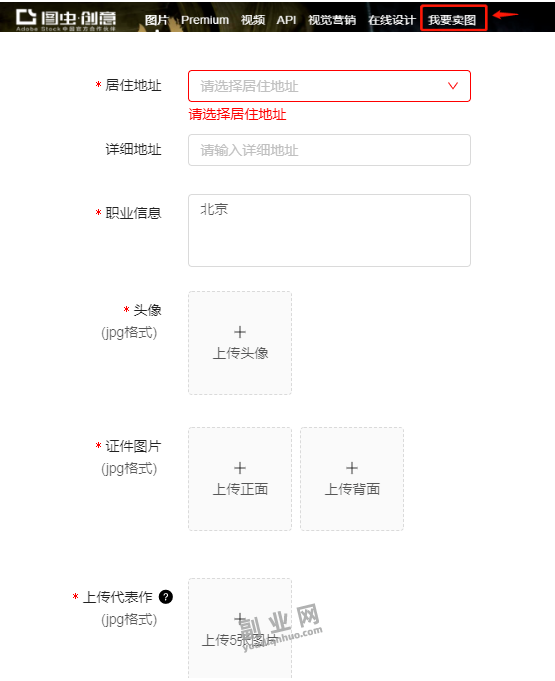Focus the 详细地址 input field
The width and height of the screenshot is (555, 681).
(329, 150)
